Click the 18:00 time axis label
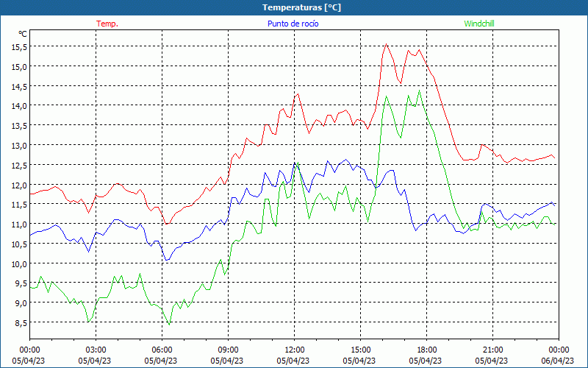This screenshot has height=368, width=588. pos(427,350)
